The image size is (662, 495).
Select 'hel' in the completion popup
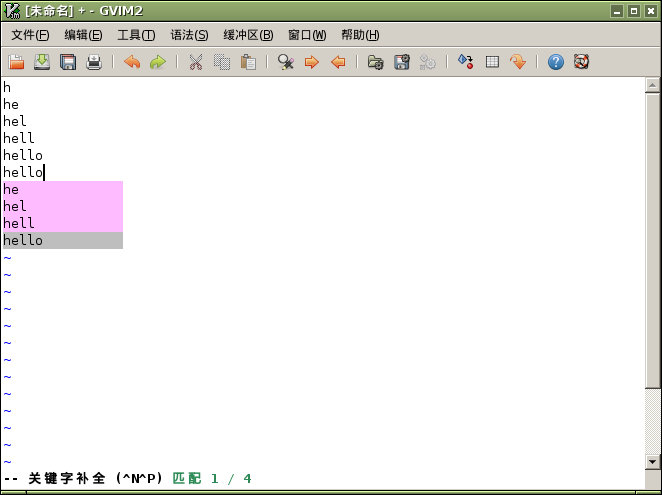tap(63, 206)
